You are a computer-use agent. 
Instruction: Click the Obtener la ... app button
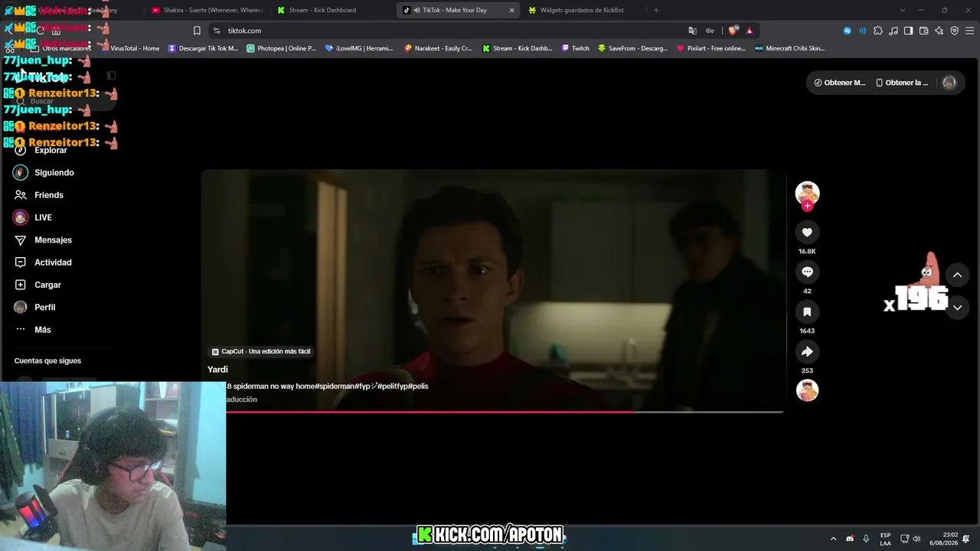pyautogui.click(x=902, y=83)
